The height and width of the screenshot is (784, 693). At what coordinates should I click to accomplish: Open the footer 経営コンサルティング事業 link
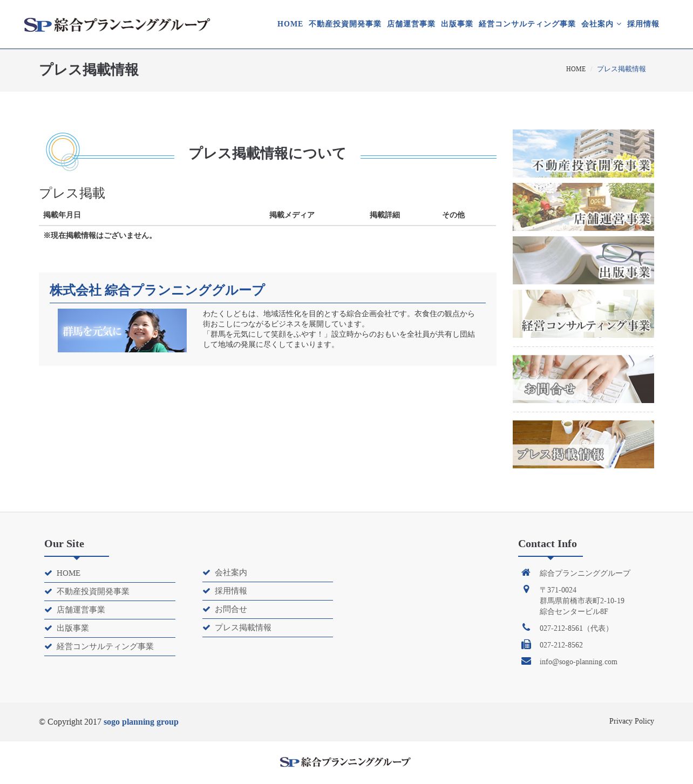[x=105, y=646]
